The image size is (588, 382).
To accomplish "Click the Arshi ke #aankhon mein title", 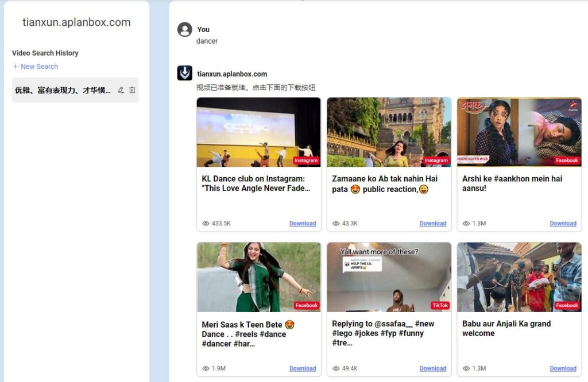I will 512,184.
